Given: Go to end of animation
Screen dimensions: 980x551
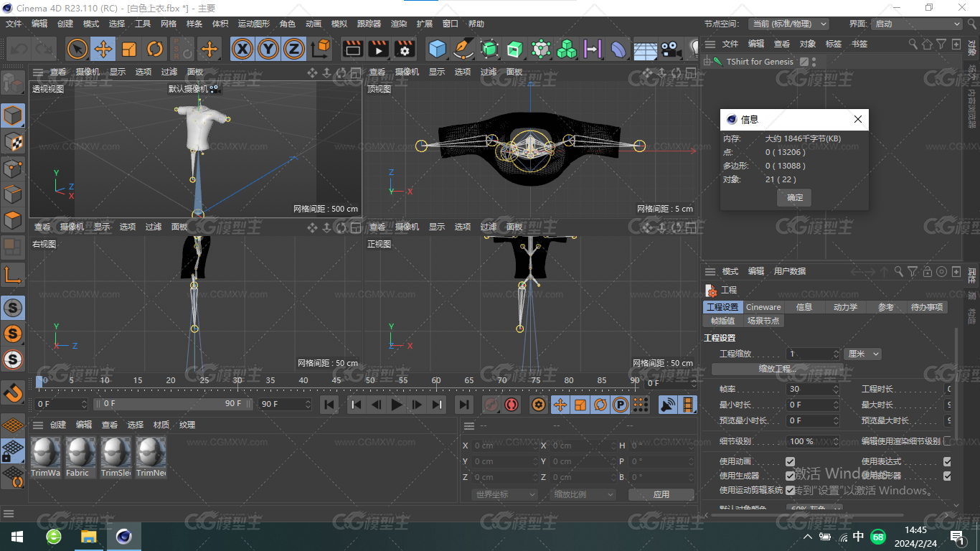Looking at the screenshot, I should [464, 405].
